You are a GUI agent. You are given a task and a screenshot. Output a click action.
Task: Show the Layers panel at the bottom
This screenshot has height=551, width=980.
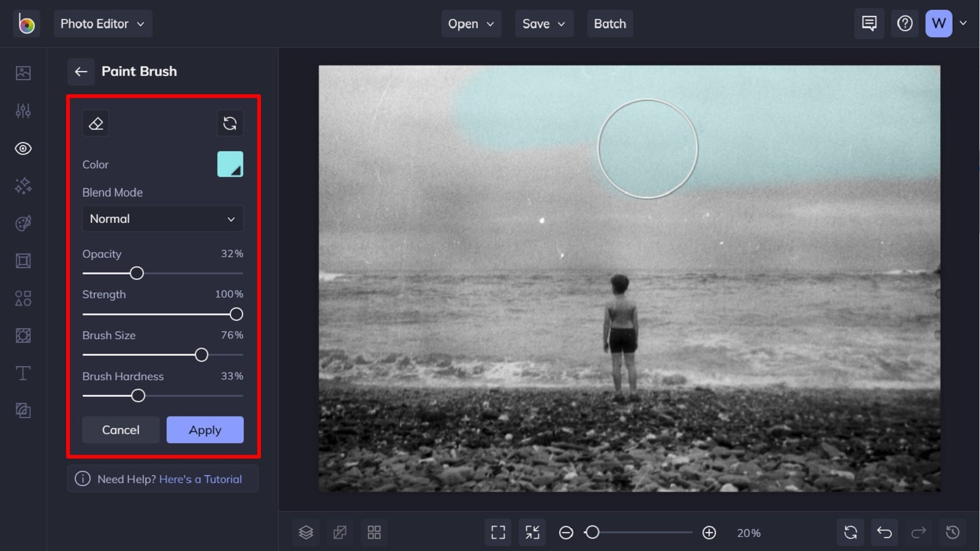point(306,532)
